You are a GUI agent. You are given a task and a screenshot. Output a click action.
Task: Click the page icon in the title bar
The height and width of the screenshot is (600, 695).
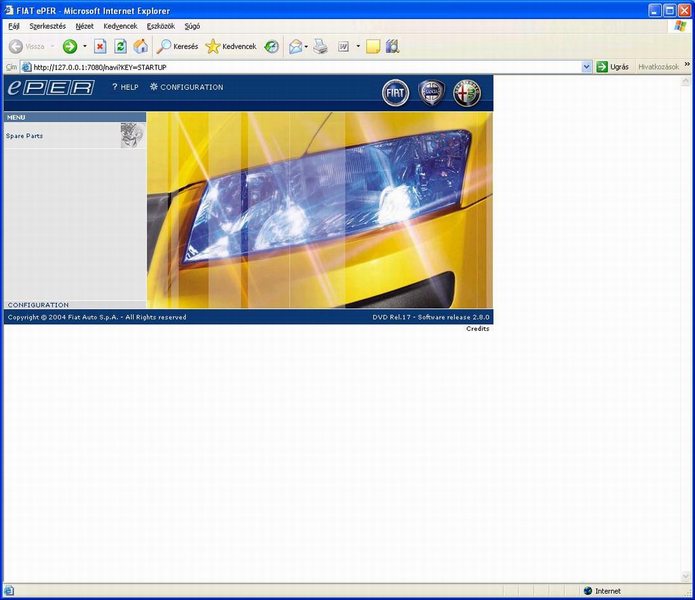click(x=9, y=10)
